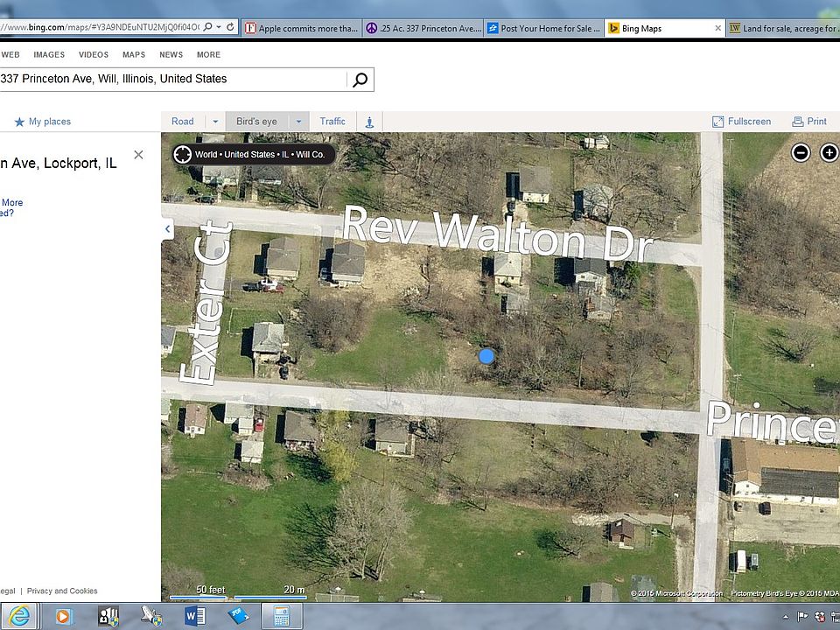Viewport: 840px width, 630px height.
Task: Click the blue location pin on map
Action: coord(487,356)
